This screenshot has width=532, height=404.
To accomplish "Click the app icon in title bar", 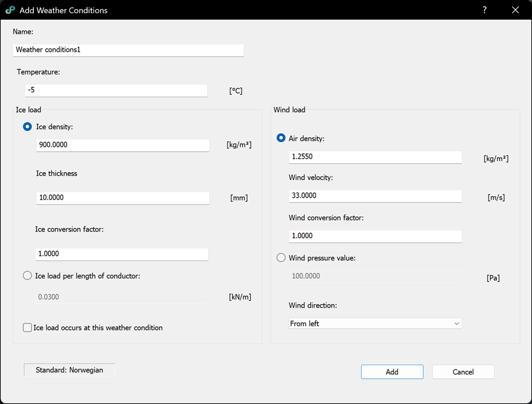I will pyautogui.click(x=10, y=10).
